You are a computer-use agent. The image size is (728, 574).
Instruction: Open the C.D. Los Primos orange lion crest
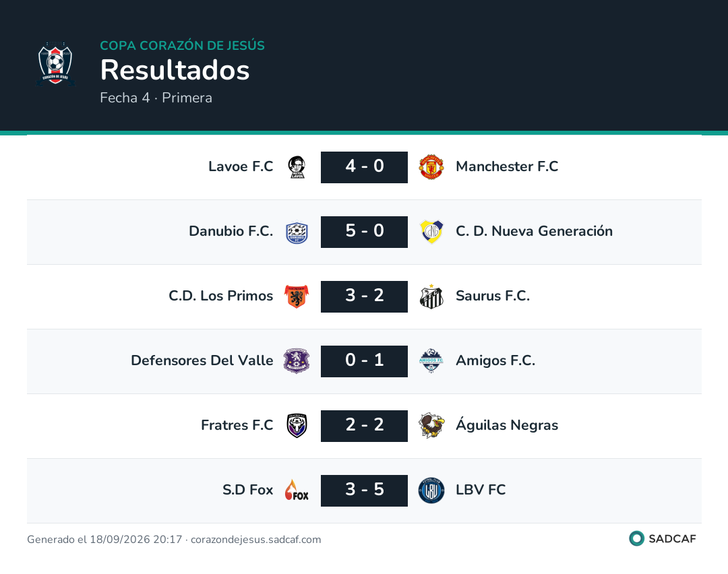pos(297,296)
